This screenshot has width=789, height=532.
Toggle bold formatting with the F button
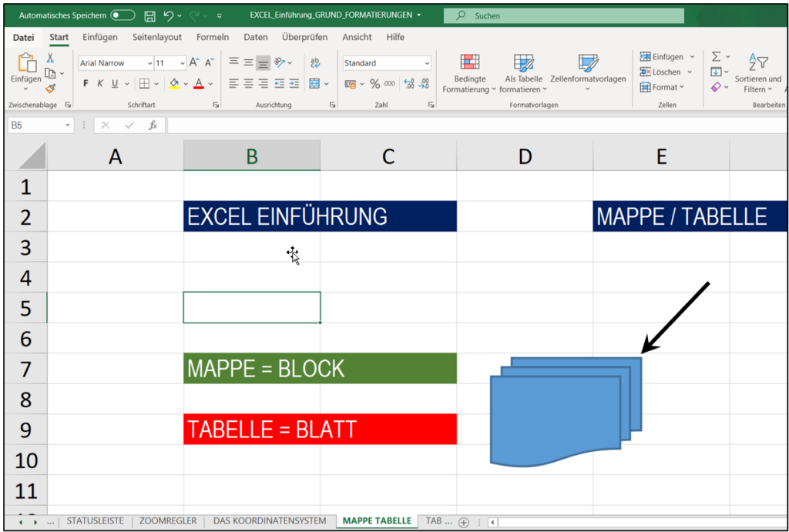(x=86, y=83)
